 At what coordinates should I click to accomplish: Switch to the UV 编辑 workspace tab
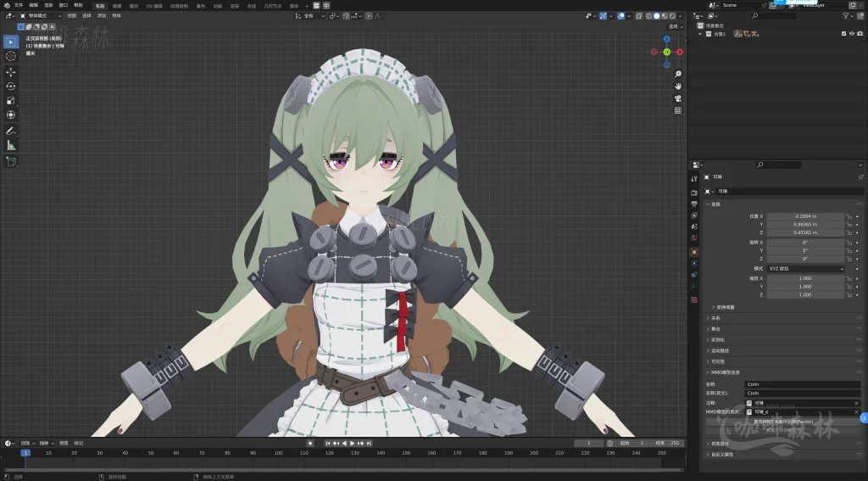[154, 6]
